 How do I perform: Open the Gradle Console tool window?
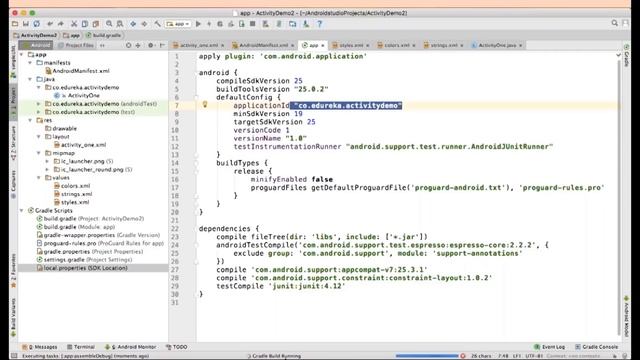[x=596, y=347]
